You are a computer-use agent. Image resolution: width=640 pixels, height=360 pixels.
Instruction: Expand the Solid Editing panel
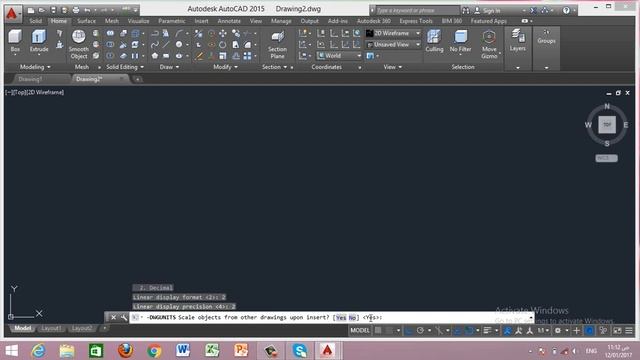tap(125, 67)
